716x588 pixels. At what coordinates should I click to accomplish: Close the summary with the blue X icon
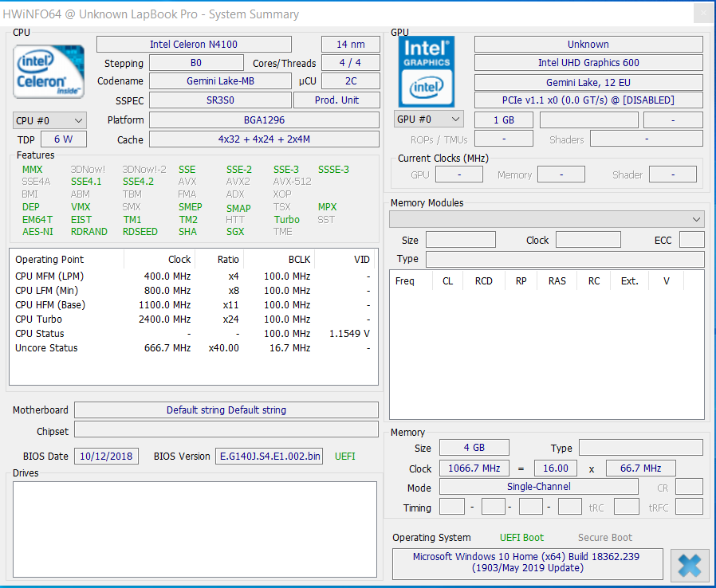tap(689, 565)
